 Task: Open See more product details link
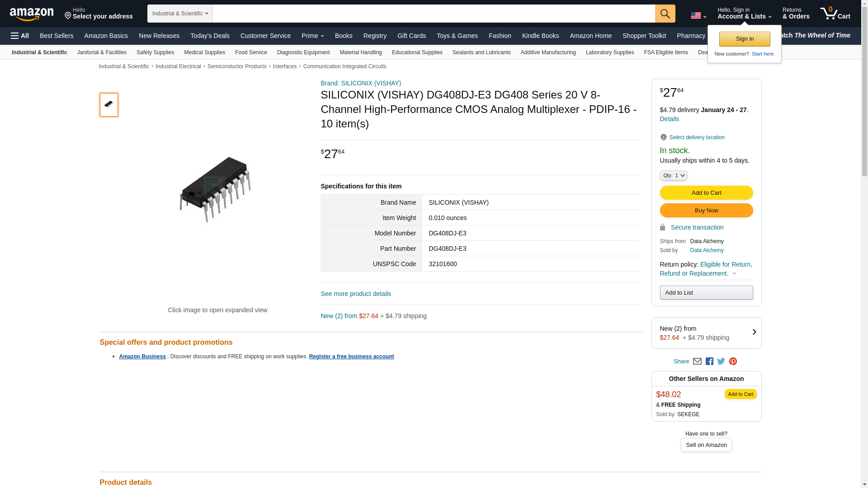point(356,294)
